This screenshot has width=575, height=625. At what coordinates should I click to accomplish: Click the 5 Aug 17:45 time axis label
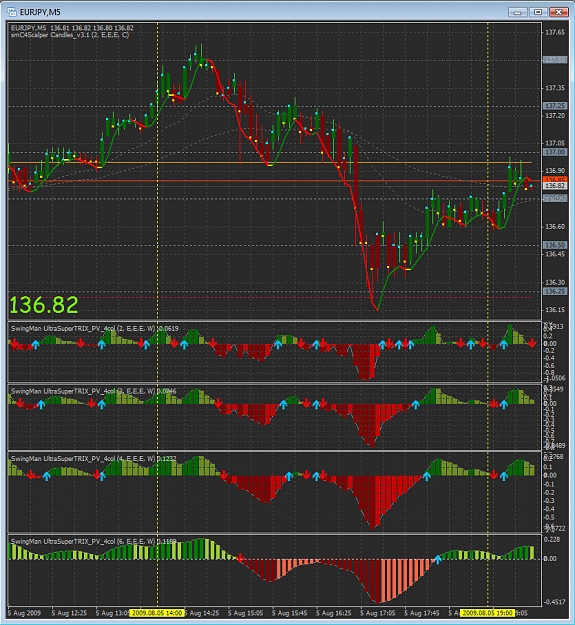(422, 613)
